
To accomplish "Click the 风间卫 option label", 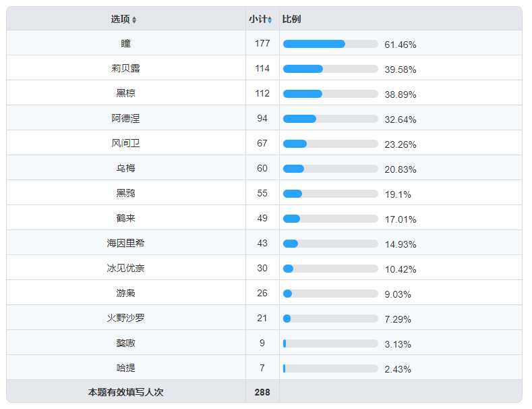I will coord(125,143).
